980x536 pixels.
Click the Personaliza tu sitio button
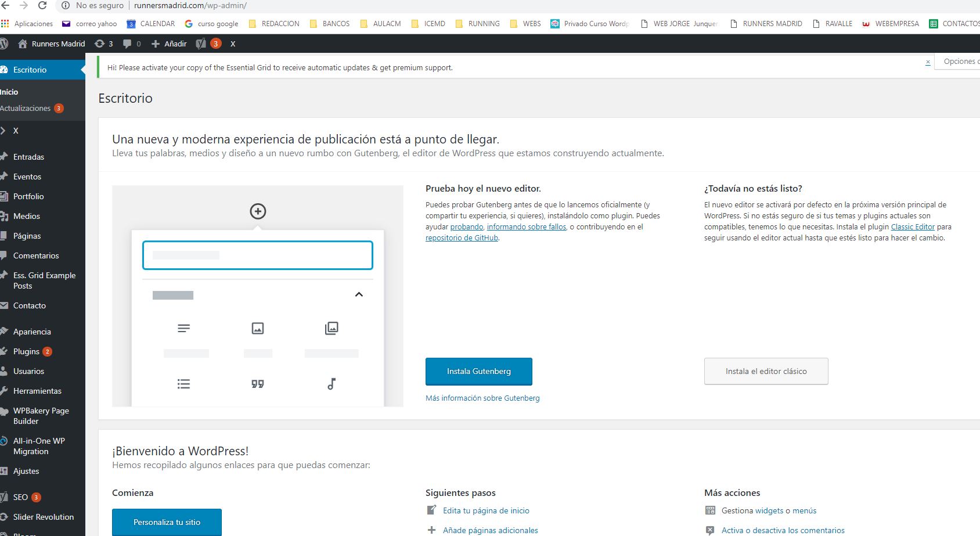point(167,522)
